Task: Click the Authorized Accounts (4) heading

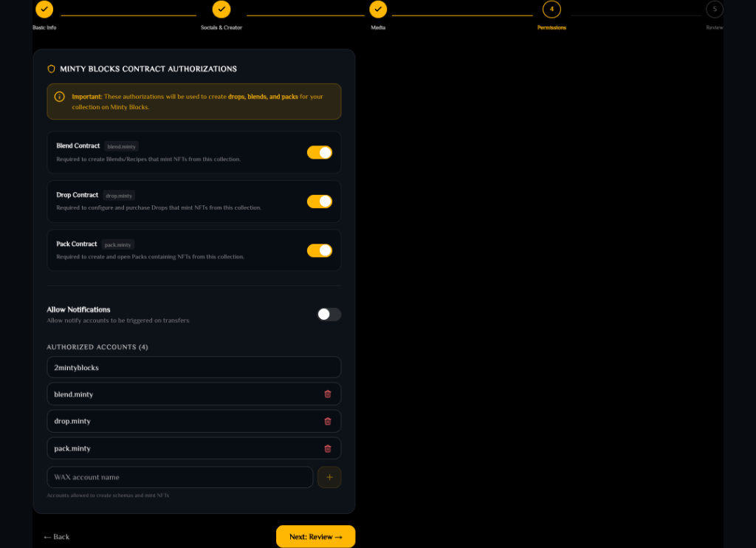Action: click(x=97, y=347)
